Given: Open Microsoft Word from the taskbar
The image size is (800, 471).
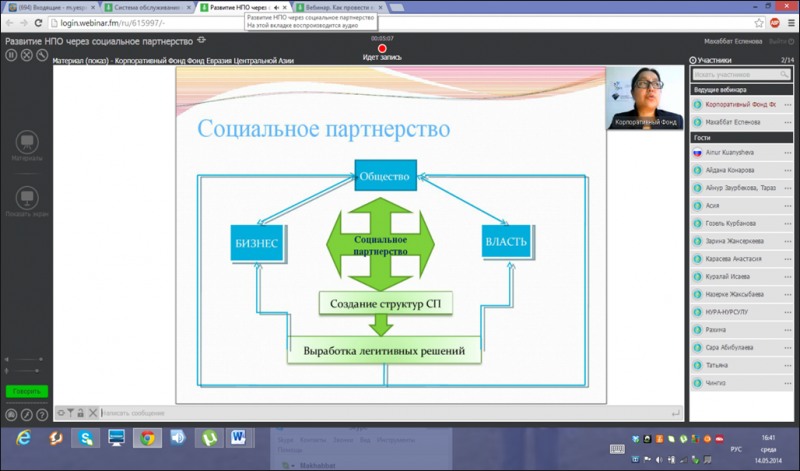Looking at the screenshot, I should pyautogui.click(x=239, y=438).
